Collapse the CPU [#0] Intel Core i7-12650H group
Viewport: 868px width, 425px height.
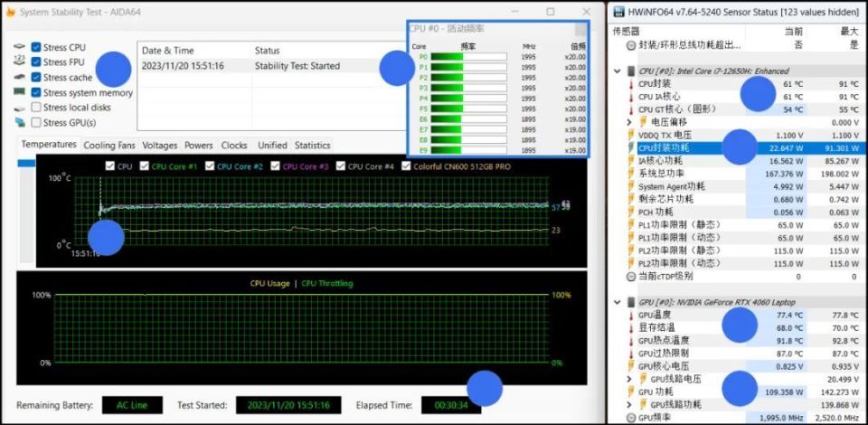pyautogui.click(x=618, y=71)
